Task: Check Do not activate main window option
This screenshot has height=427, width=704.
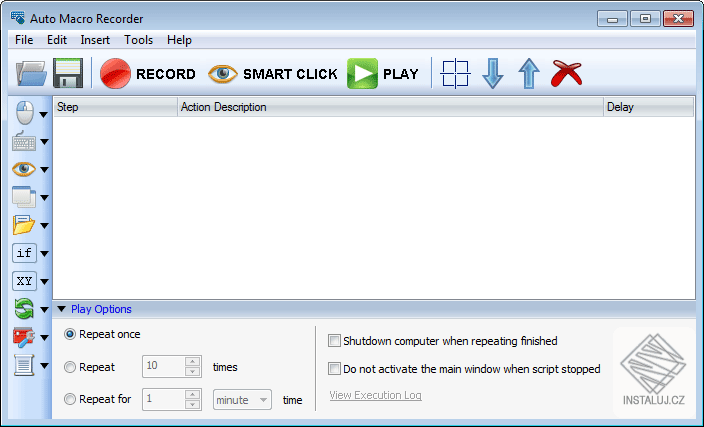Action: click(334, 369)
